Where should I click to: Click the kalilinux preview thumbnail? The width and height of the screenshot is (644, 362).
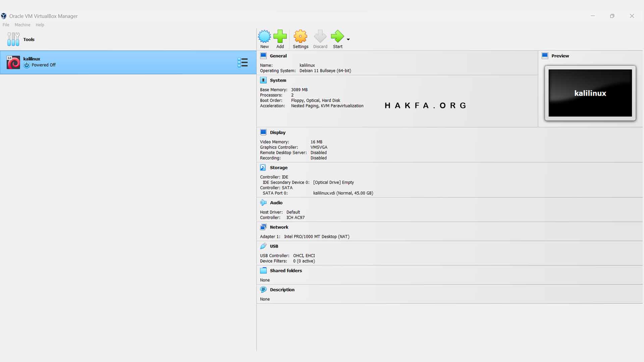coord(590,93)
